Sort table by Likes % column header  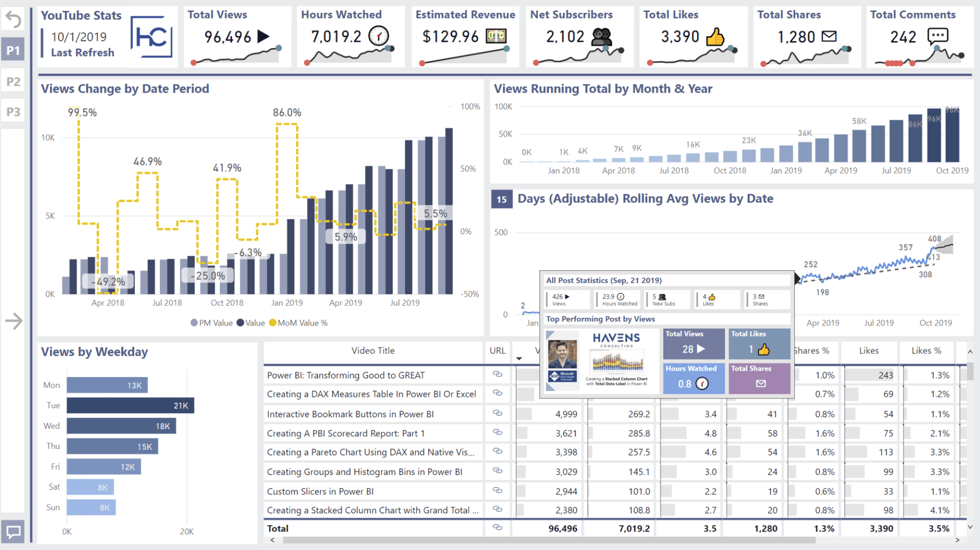coord(926,351)
